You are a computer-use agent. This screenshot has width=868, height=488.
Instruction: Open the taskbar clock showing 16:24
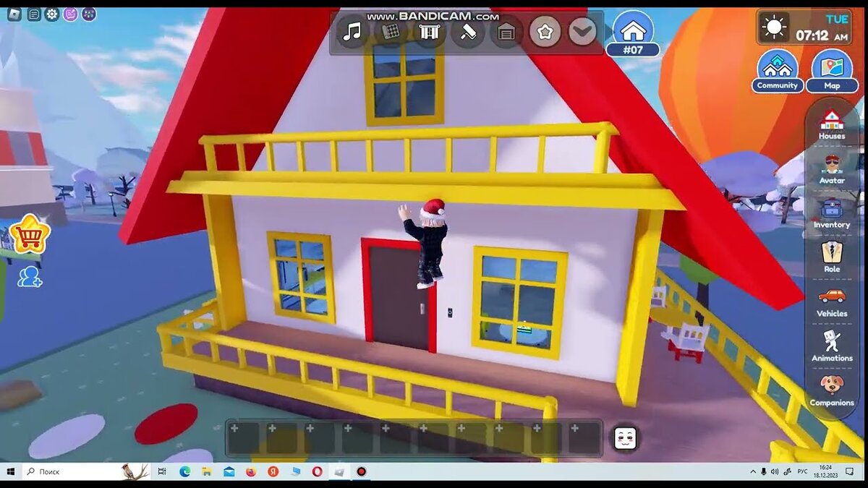tap(827, 471)
